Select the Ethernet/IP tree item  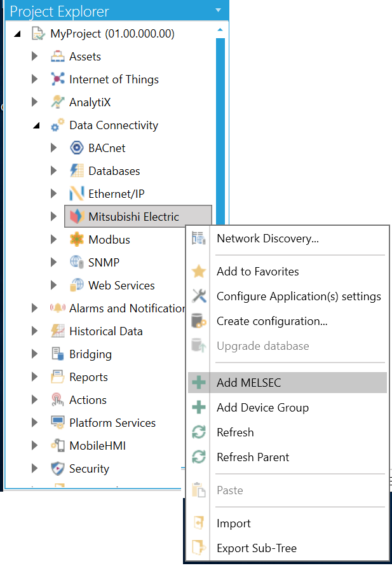[116, 194]
